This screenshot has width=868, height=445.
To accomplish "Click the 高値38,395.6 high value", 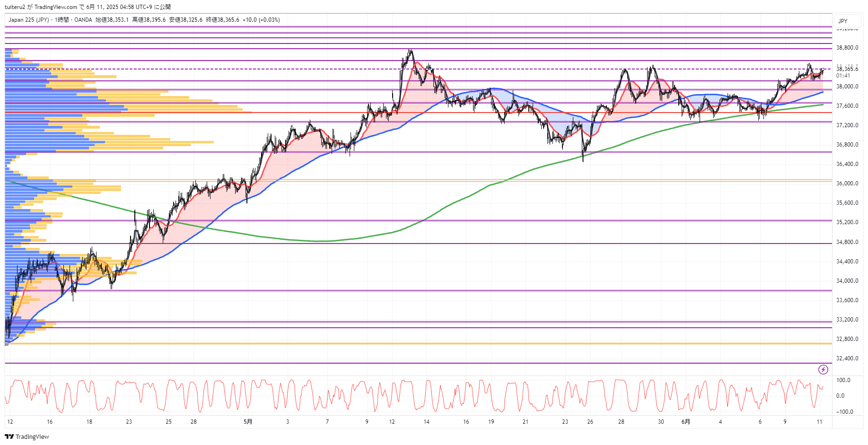I will pos(149,20).
